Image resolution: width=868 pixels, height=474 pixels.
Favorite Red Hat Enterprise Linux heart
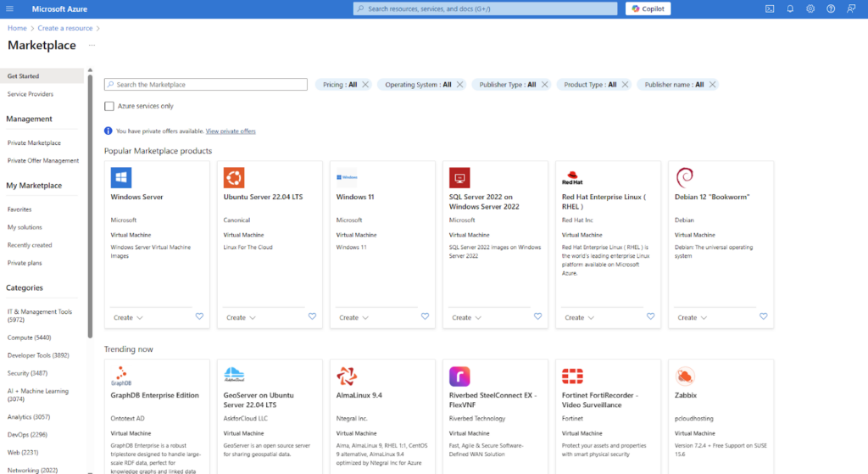click(650, 316)
